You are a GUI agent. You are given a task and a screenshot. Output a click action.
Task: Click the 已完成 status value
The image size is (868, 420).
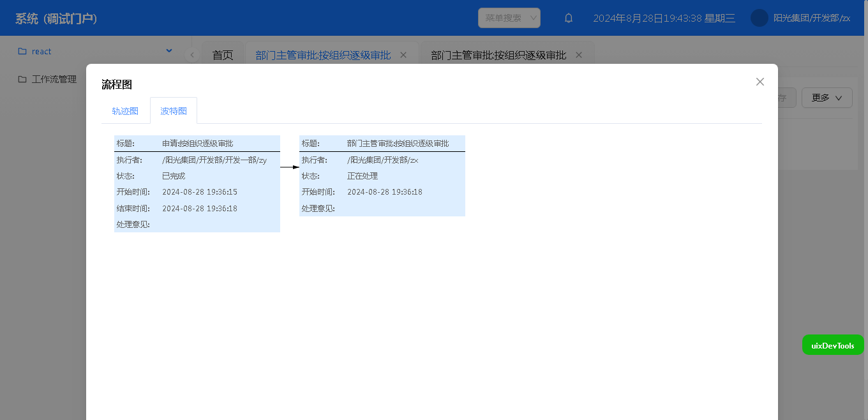coord(174,176)
